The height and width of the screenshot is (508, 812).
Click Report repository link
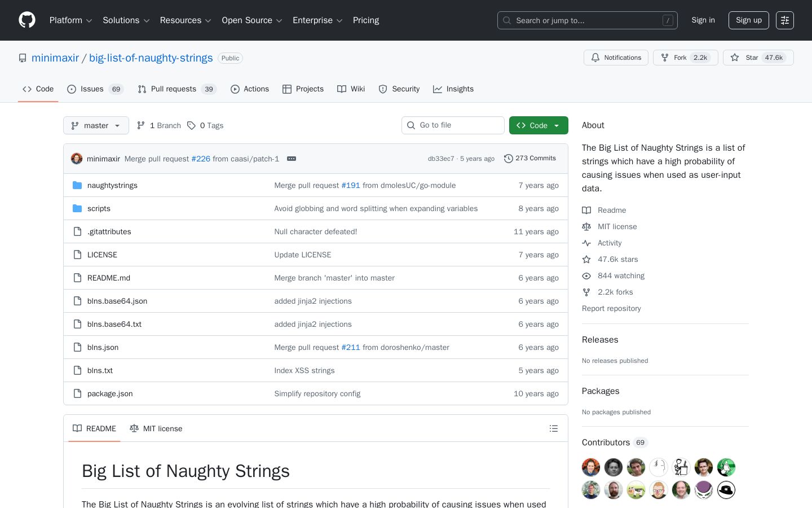point(611,308)
